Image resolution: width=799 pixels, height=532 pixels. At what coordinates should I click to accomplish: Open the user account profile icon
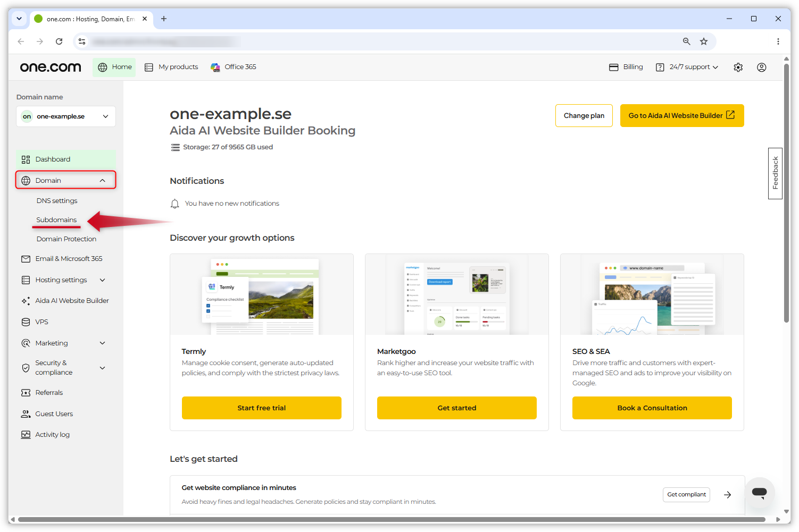point(761,67)
